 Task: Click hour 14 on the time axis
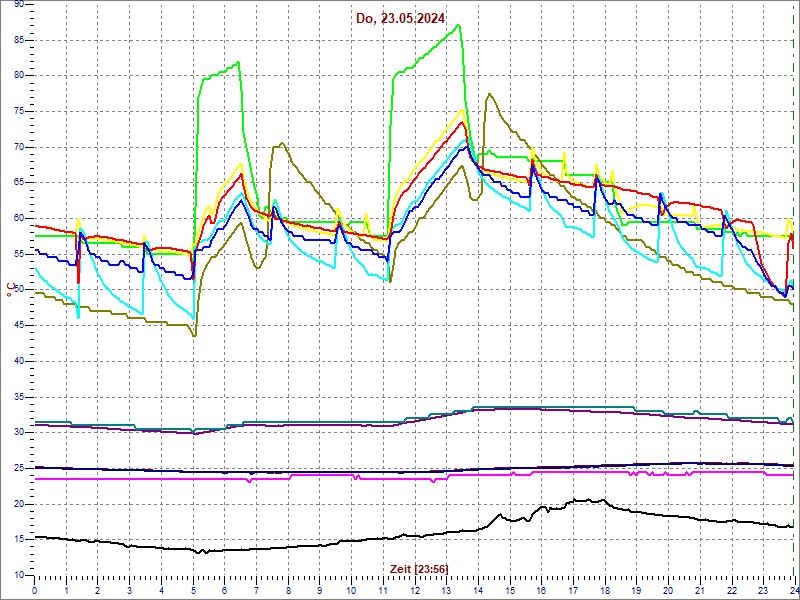(x=477, y=590)
